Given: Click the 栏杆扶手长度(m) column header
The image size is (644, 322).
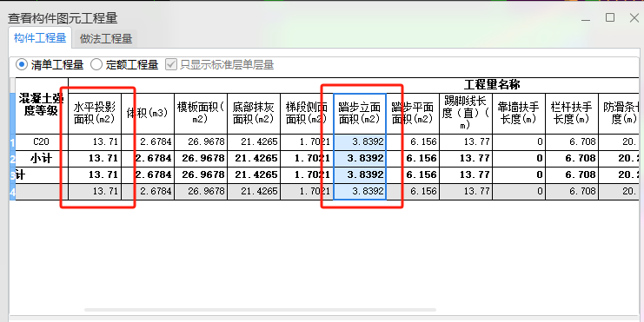Looking at the screenshot, I should tap(572, 113).
